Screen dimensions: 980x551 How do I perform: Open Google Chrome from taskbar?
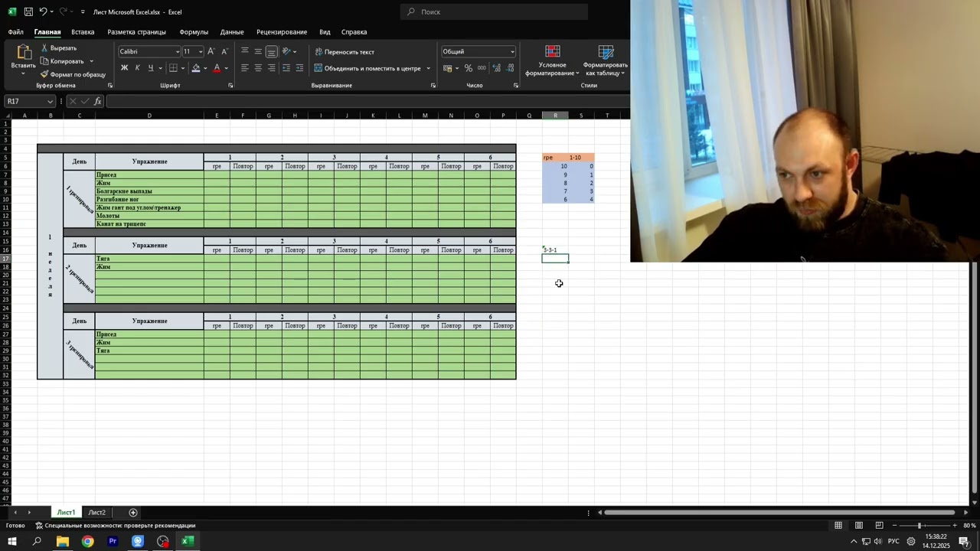tap(87, 541)
